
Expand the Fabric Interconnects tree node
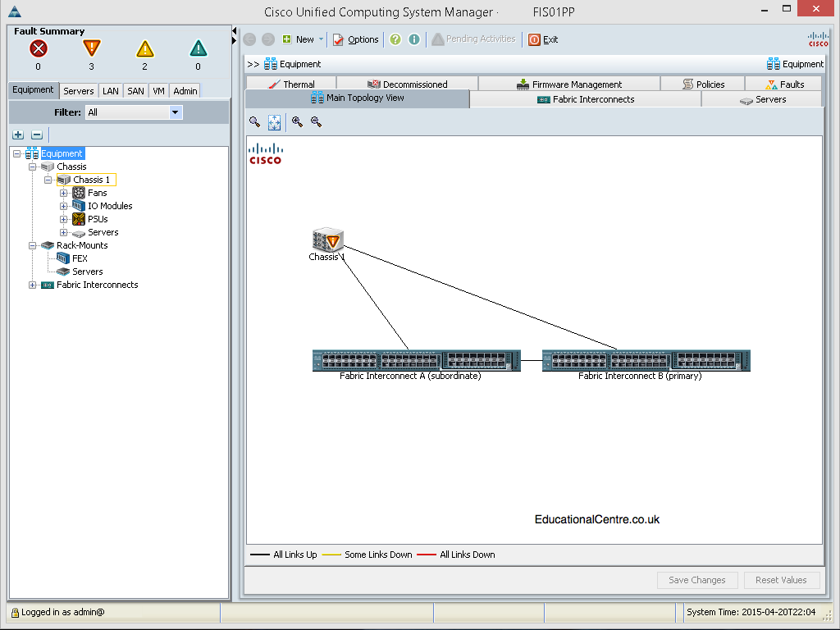(32, 285)
